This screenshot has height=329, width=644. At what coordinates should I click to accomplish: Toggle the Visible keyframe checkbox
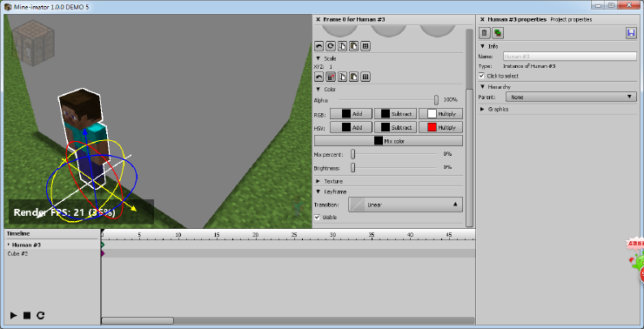click(317, 218)
